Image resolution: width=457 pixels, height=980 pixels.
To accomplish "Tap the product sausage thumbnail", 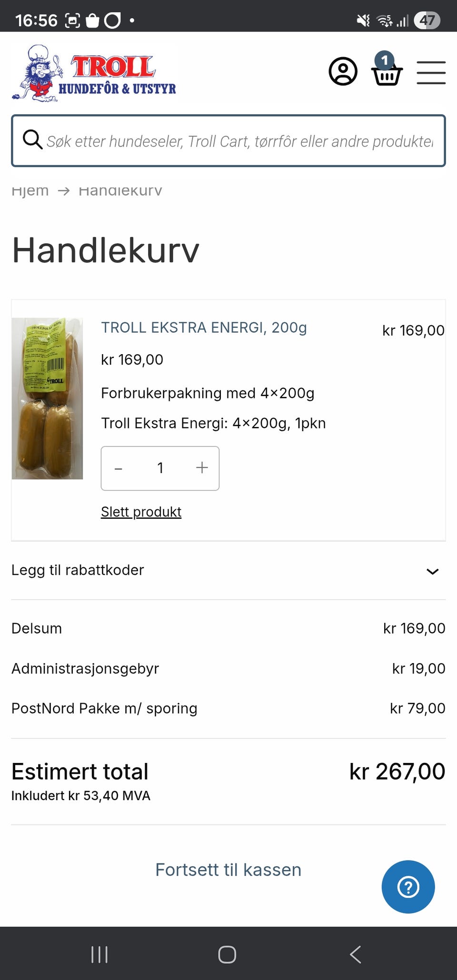I will [47, 398].
